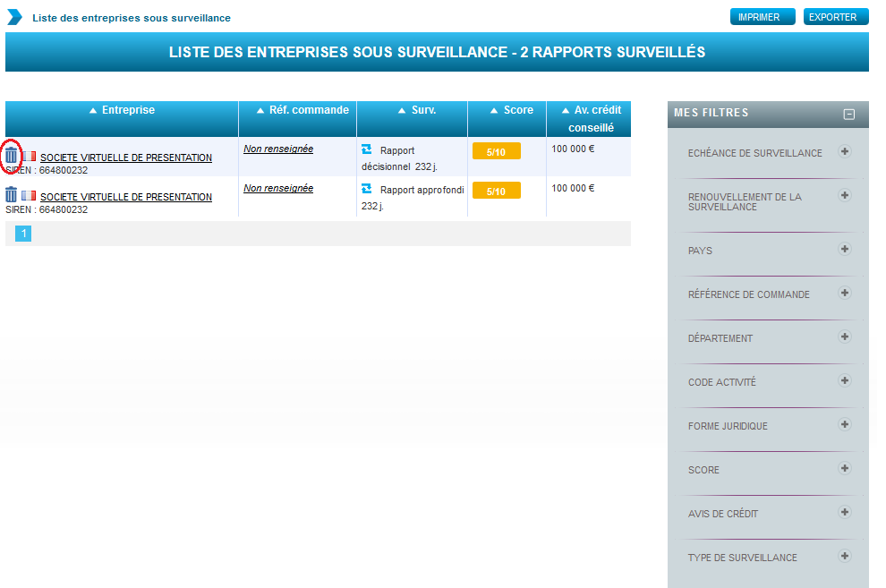Image resolution: width=886 pixels, height=588 pixels.
Task: Go to page 1 in pagination
Action: click(x=23, y=234)
